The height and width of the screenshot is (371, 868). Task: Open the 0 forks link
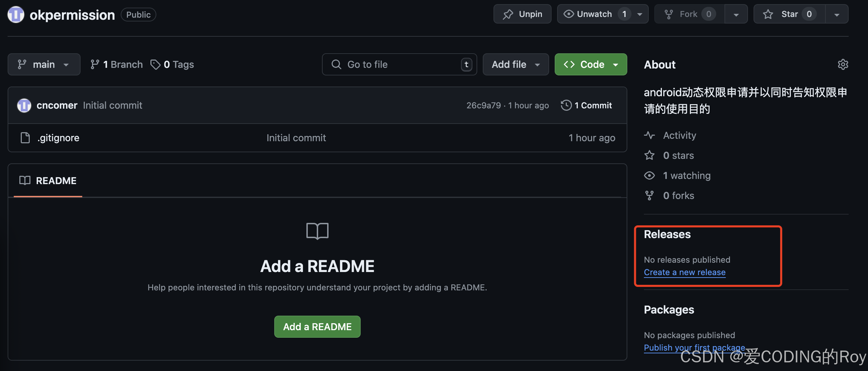(x=678, y=196)
